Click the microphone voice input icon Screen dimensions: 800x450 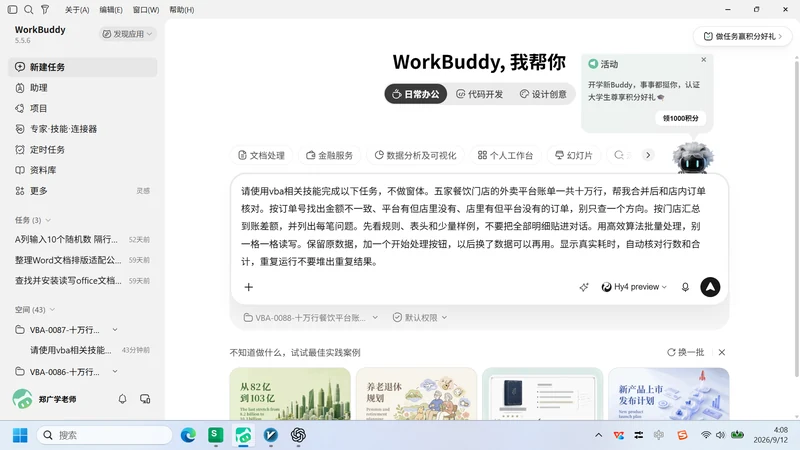coord(685,287)
